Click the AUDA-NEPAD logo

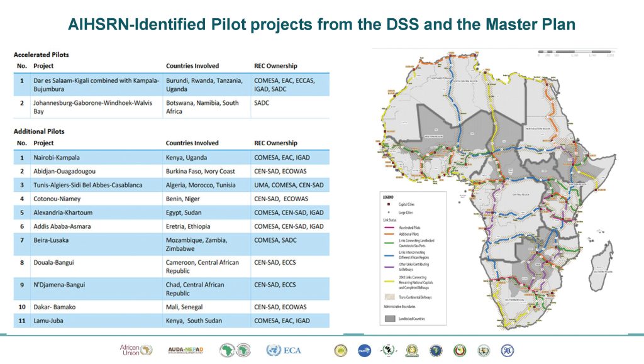tap(185, 350)
